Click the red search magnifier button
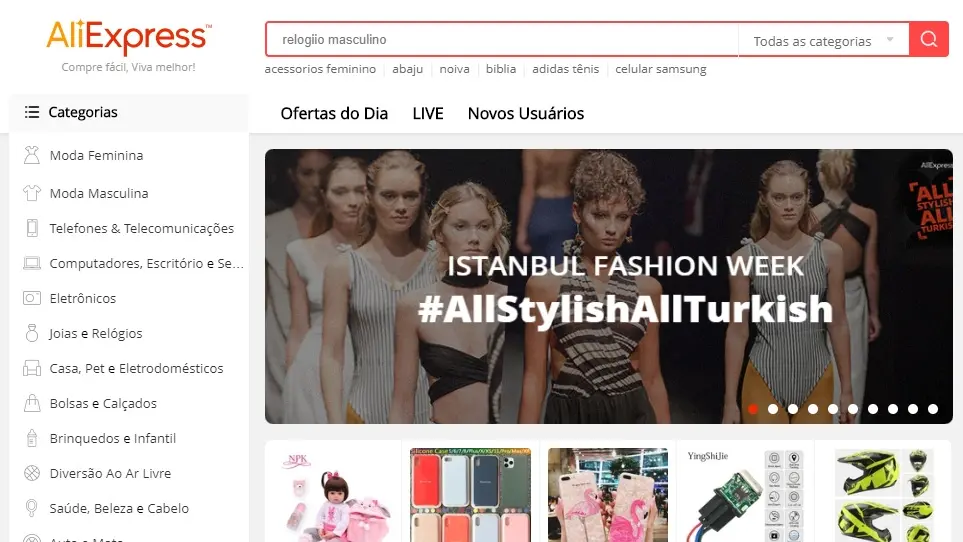 pos(929,39)
